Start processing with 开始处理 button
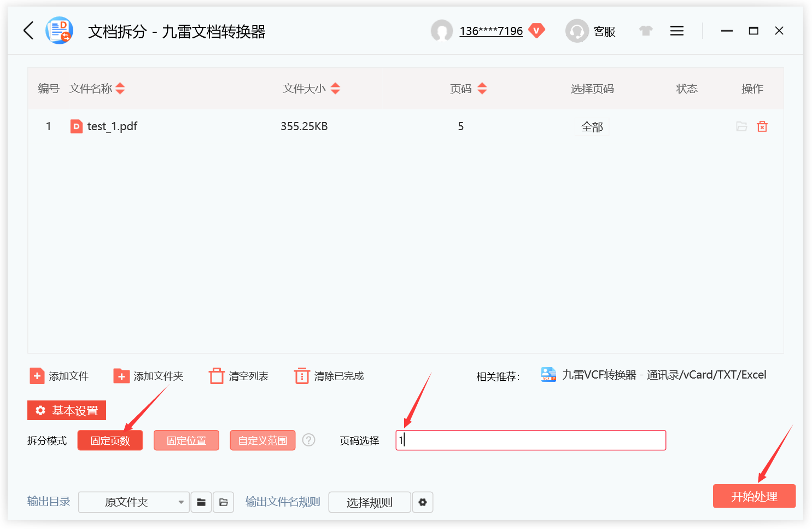The image size is (812, 529). tap(754, 496)
